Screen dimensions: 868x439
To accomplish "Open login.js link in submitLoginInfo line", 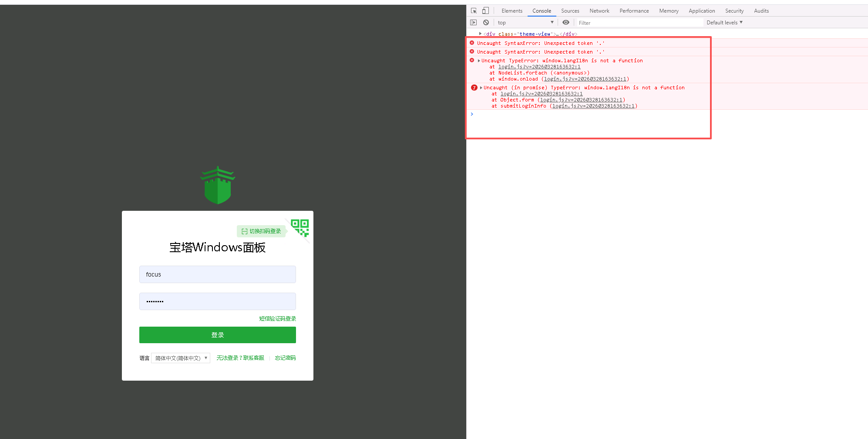I will 593,106.
